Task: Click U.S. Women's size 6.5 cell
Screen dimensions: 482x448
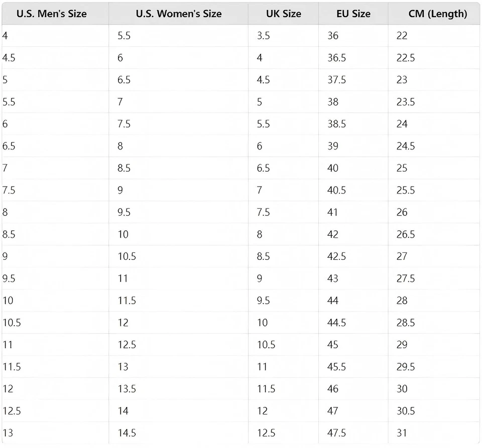Action: [x=124, y=80]
